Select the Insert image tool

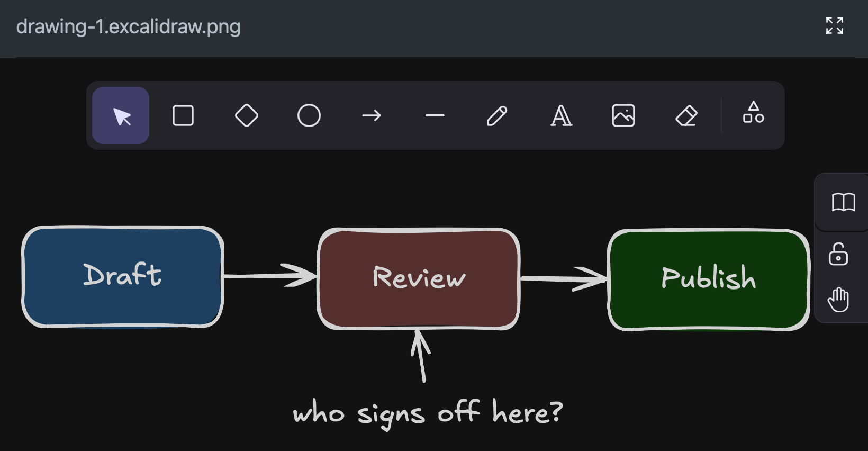click(x=623, y=115)
